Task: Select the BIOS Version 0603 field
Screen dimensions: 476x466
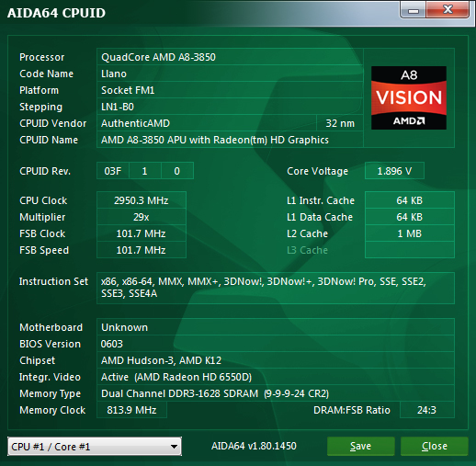Action: click(276, 344)
